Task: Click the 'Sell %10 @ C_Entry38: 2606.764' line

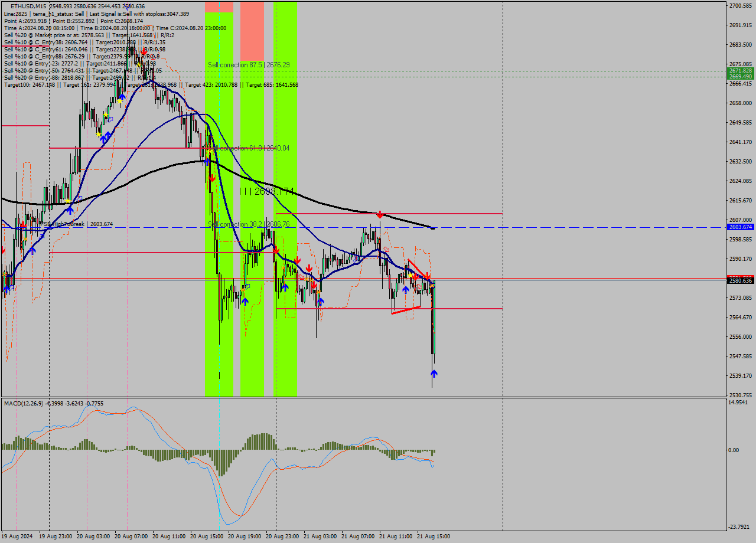Action: click(84, 42)
